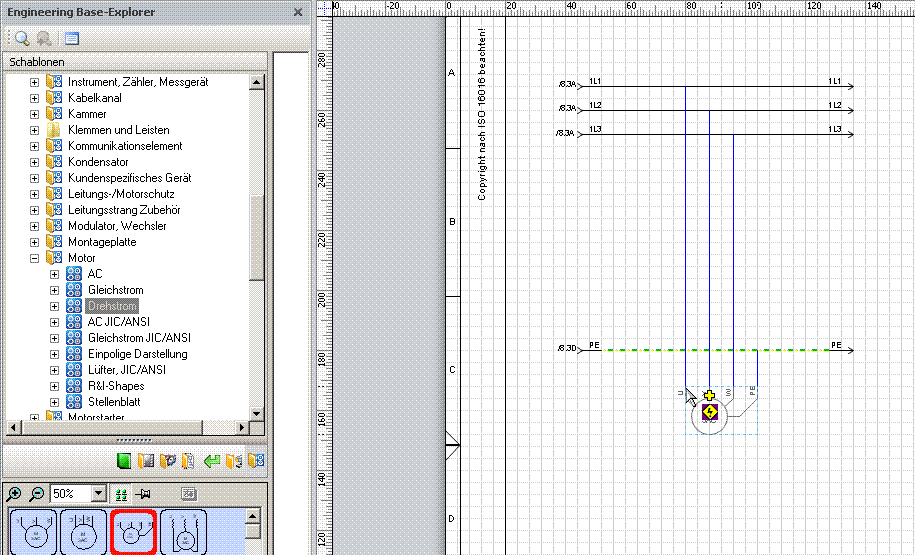Expand the Kondensator folder
This screenshot has width=916, height=556.
point(35,162)
